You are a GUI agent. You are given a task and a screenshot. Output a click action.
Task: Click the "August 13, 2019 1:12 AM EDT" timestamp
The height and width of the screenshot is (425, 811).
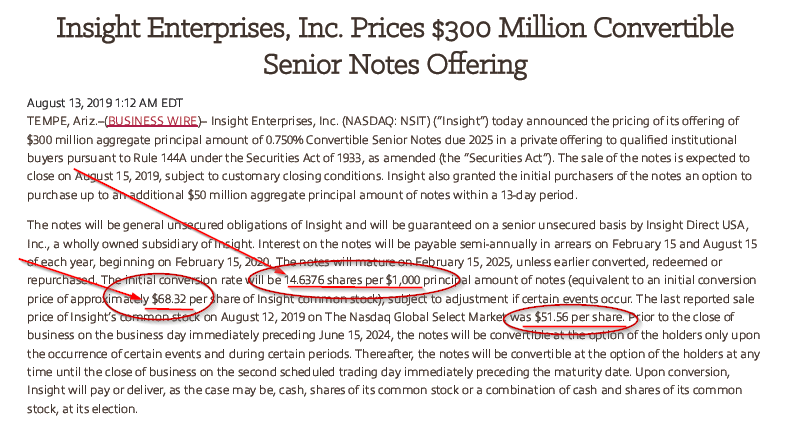104,103
